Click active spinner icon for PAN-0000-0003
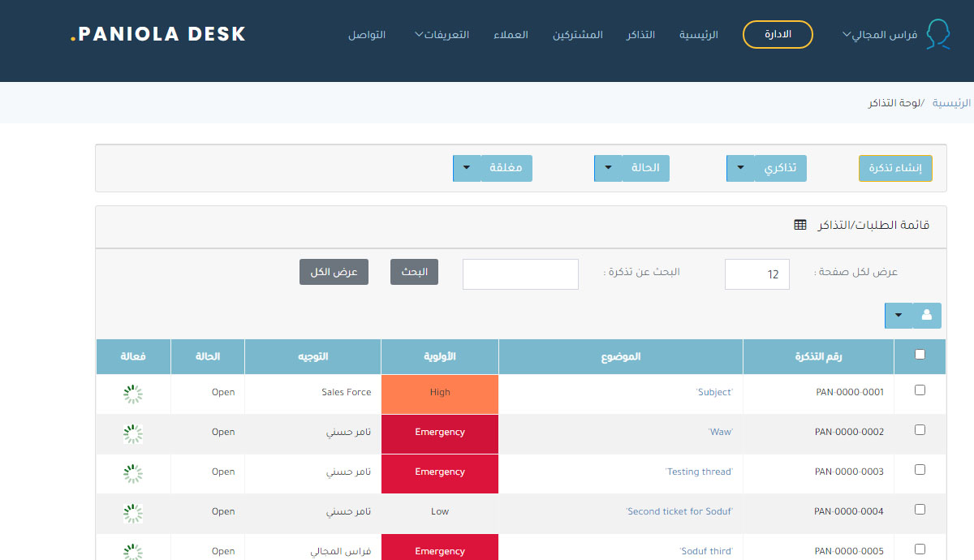 pyautogui.click(x=133, y=473)
